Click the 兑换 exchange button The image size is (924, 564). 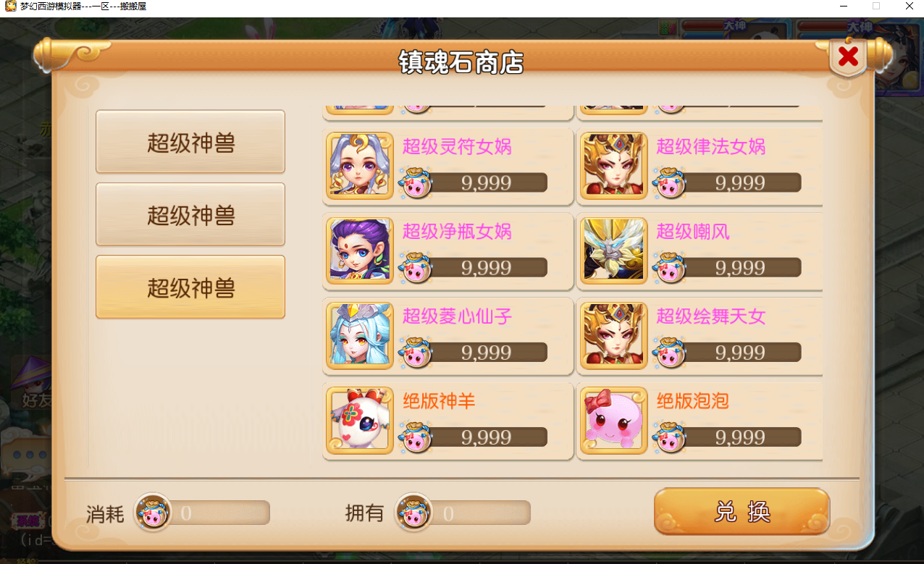742,512
